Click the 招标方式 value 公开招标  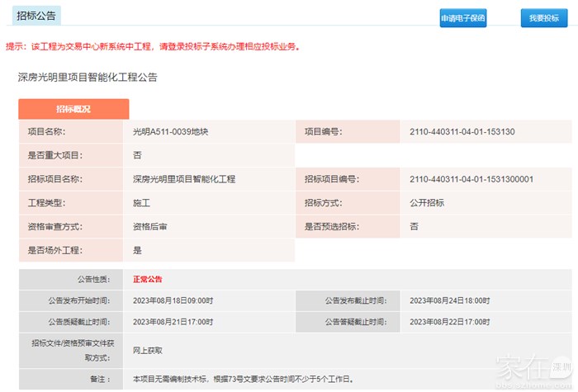[427, 202]
